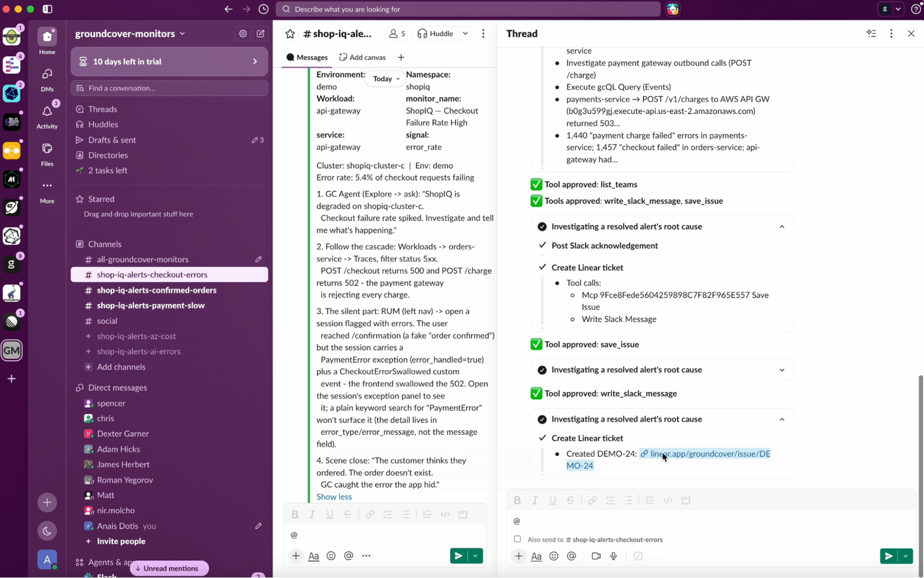
Task: Go back with the left arrow
Action: [x=228, y=9]
